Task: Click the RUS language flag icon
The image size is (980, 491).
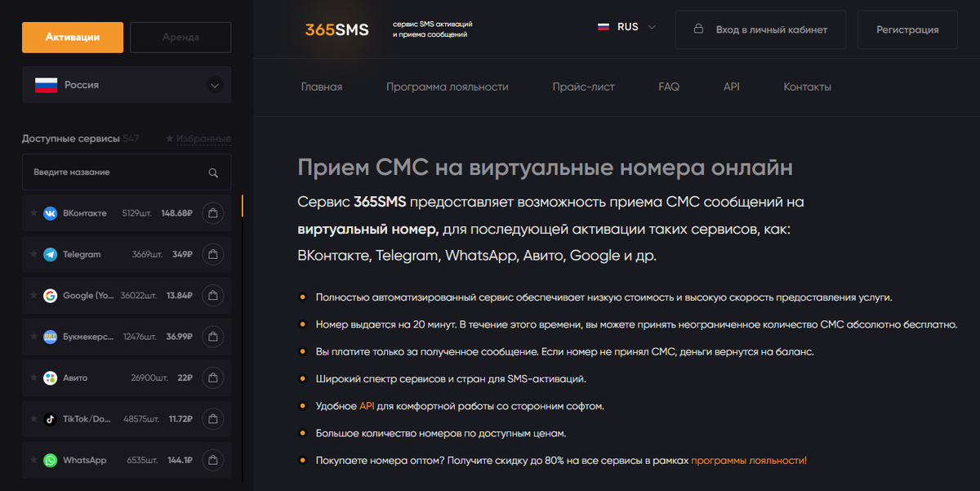Action: tap(604, 27)
